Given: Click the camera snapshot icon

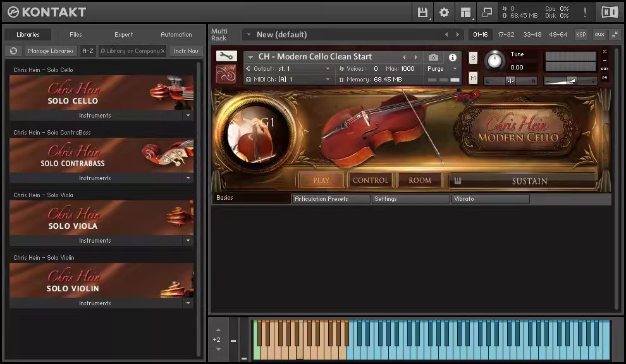Looking at the screenshot, I should 433,58.
